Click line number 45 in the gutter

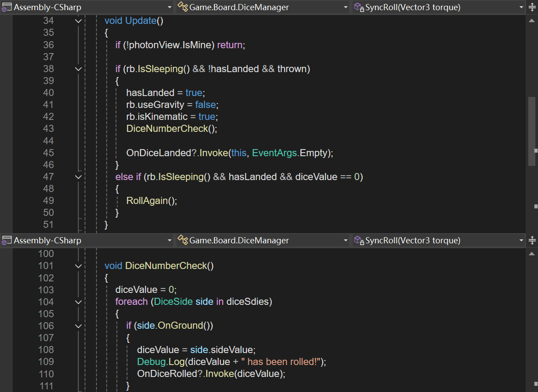(48, 153)
